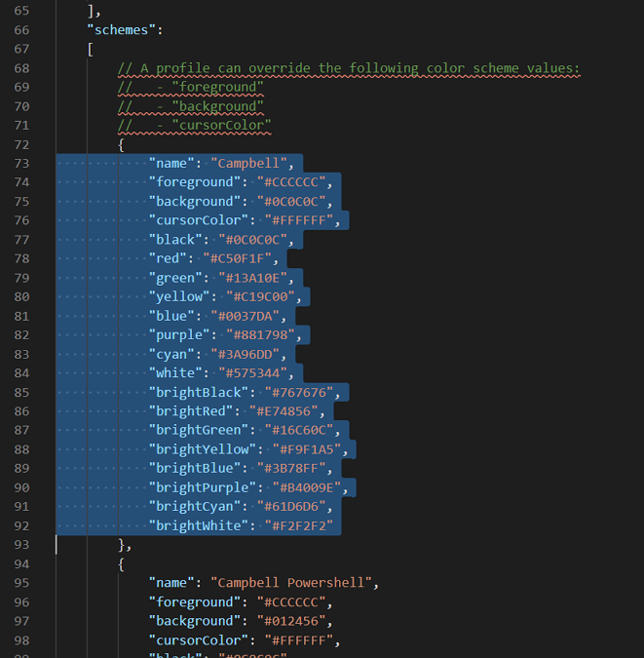Click the "Campbell" name value on line 73
Viewport: 644px width, 658px height.
pos(256,163)
